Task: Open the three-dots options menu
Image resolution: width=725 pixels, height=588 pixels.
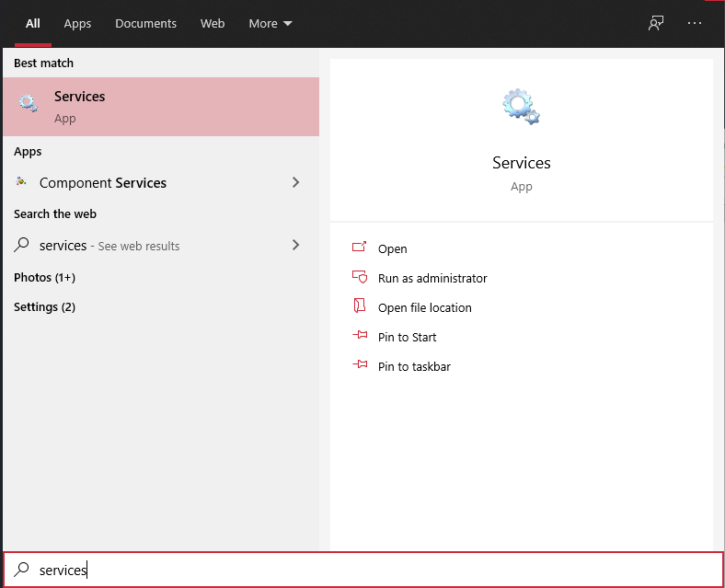Action: [695, 24]
